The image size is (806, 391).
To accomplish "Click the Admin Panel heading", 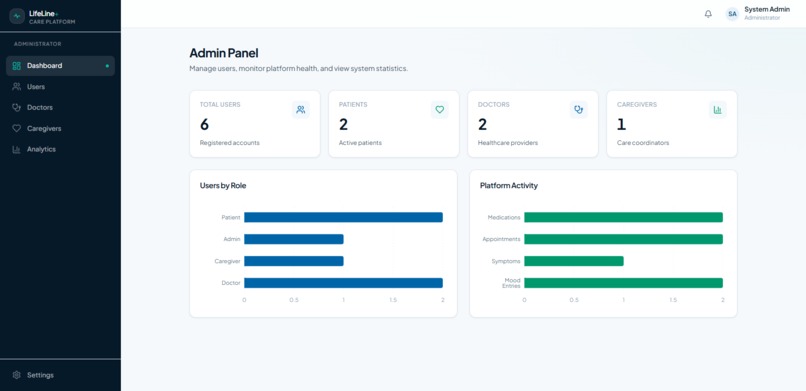I will tap(224, 53).
